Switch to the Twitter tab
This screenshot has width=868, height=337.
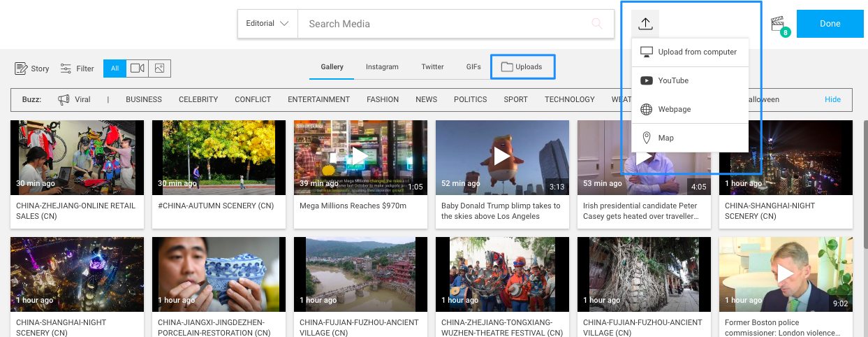pyautogui.click(x=432, y=67)
